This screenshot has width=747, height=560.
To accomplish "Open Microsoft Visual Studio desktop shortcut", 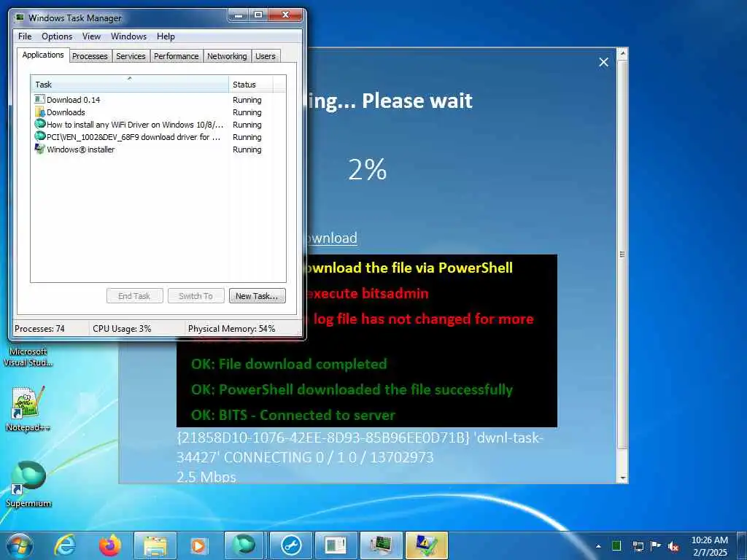I will tap(28, 357).
